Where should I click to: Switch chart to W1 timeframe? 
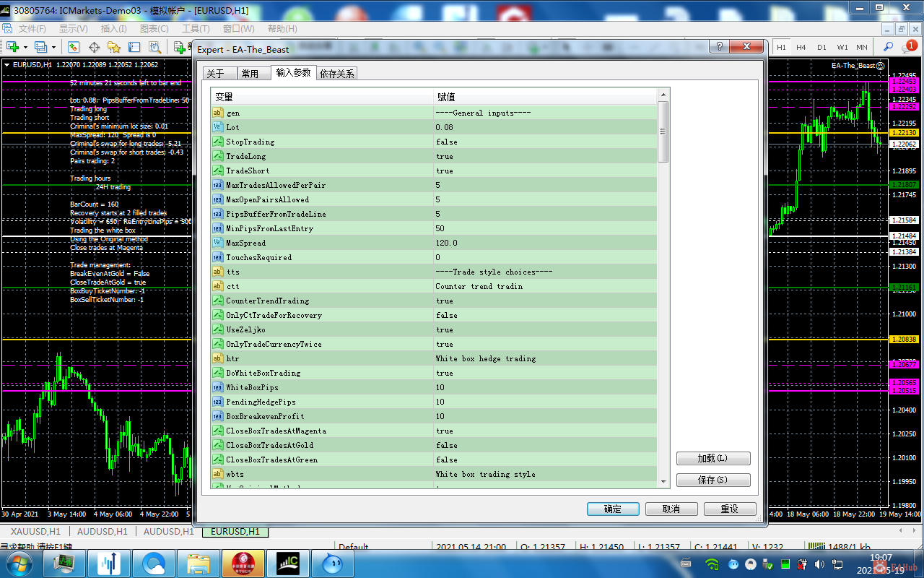pos(842,47)
